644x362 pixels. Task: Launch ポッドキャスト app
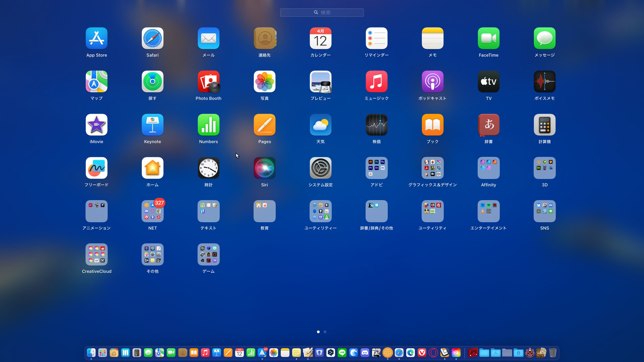click(x=433, y=81)
